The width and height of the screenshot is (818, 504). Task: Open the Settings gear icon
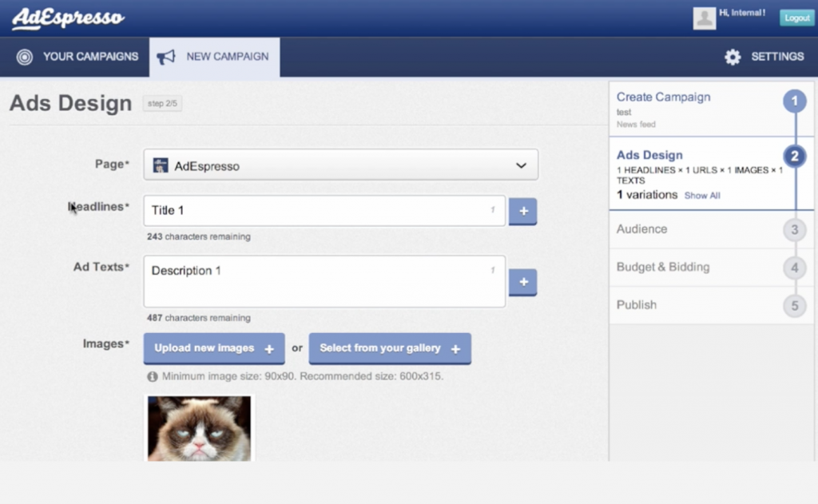point(733,57)
